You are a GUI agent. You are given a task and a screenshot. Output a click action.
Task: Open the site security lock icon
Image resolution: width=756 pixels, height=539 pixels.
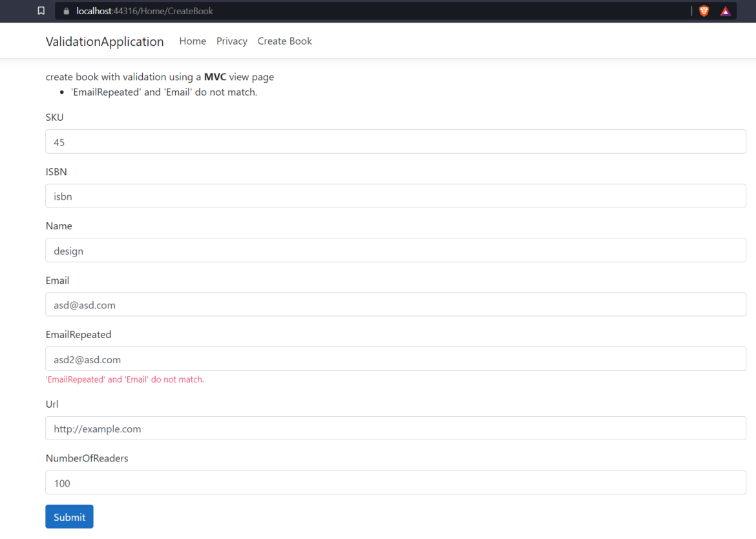click(65, 10)
